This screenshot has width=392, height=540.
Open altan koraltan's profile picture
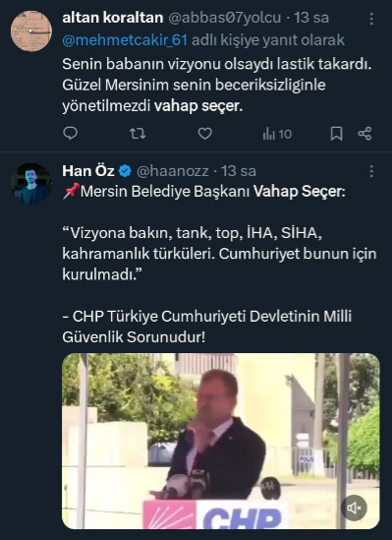[x=31, y=30]
